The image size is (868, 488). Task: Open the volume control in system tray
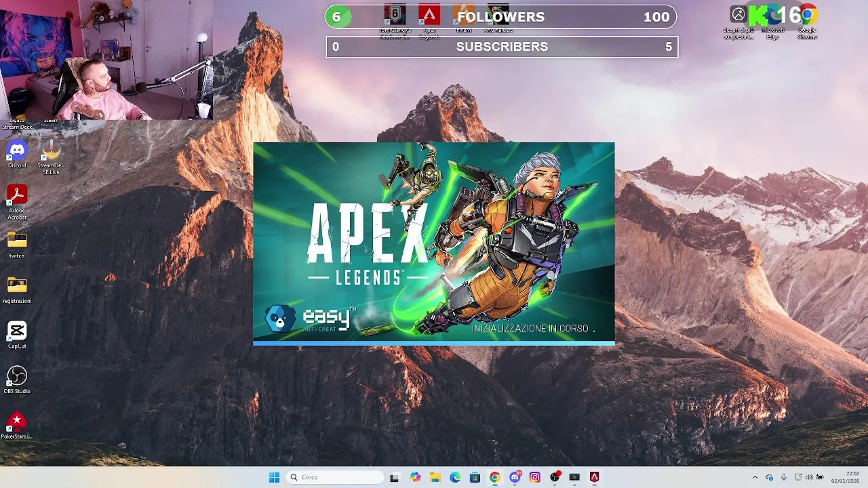pyautogui.click(x=809, y=477)
